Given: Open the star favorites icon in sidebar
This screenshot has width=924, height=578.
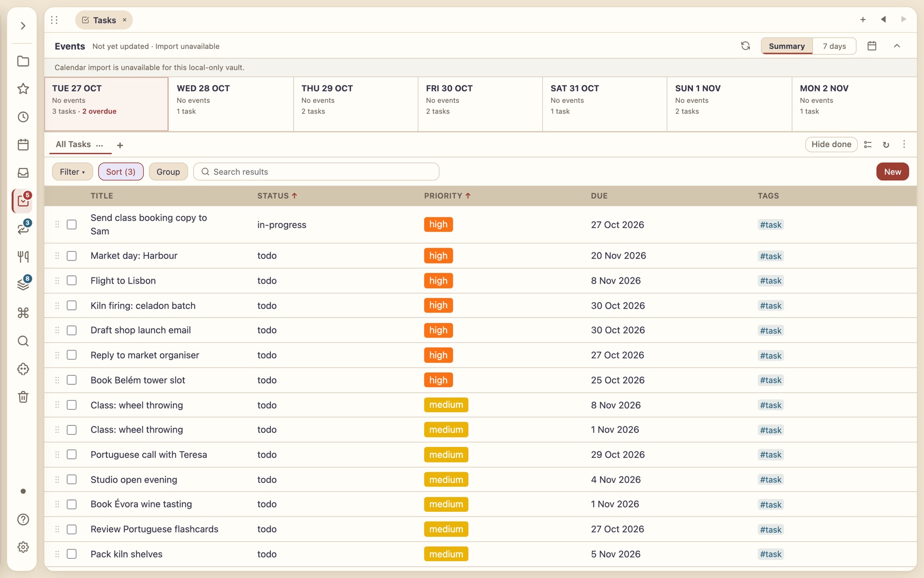Looking at the screenshot, I should (x=23, y=89).
